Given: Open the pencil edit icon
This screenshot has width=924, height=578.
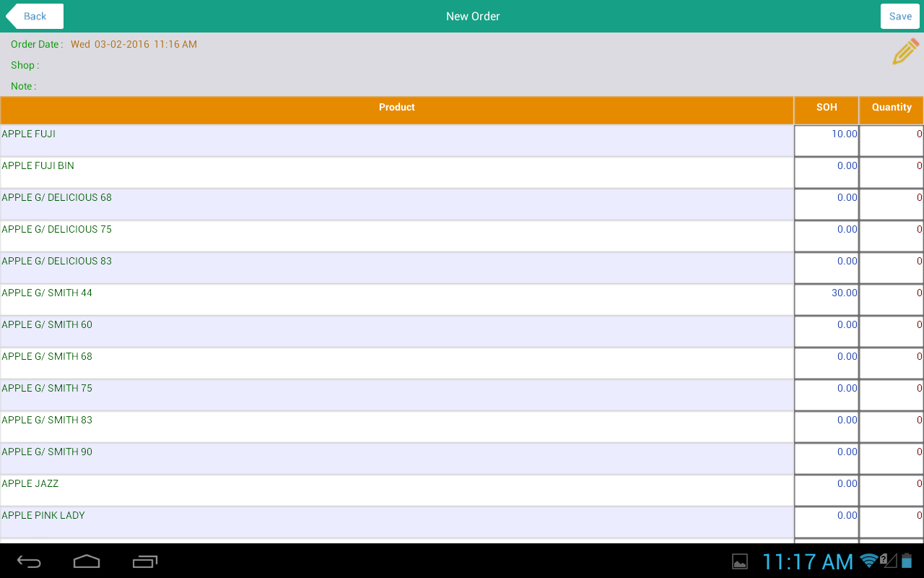Looking at the screenshot, I should (x=905, y=52).
